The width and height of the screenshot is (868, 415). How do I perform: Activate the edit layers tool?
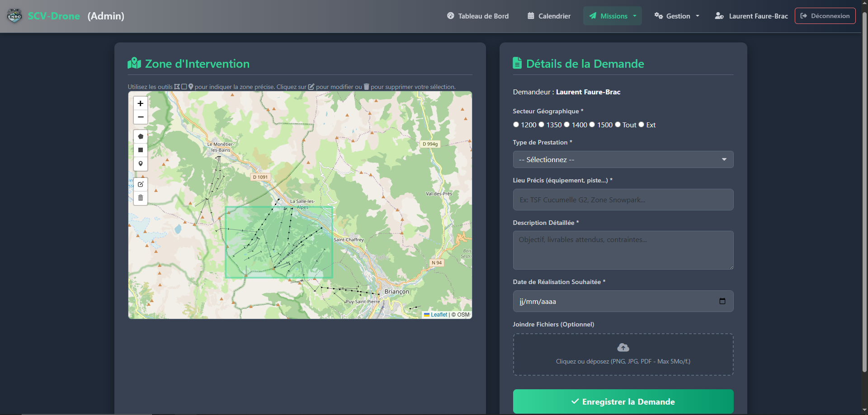(x=141, y=184)
